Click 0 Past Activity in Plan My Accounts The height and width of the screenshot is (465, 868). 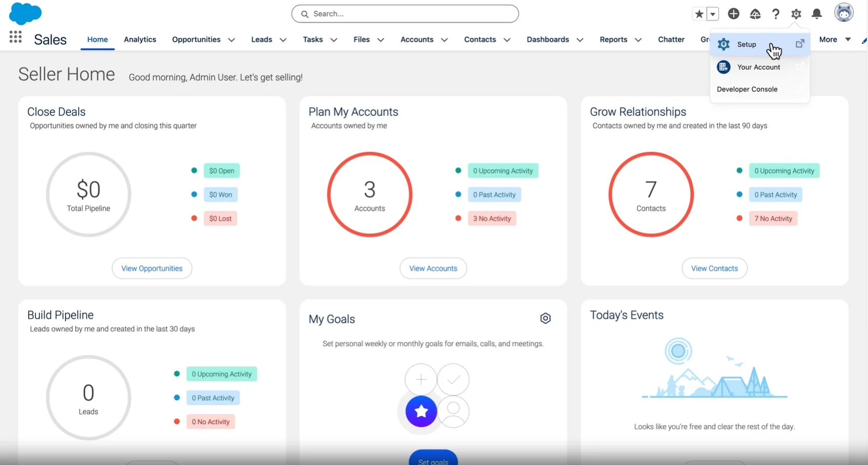pyautogui.click(x=494, y=195)
